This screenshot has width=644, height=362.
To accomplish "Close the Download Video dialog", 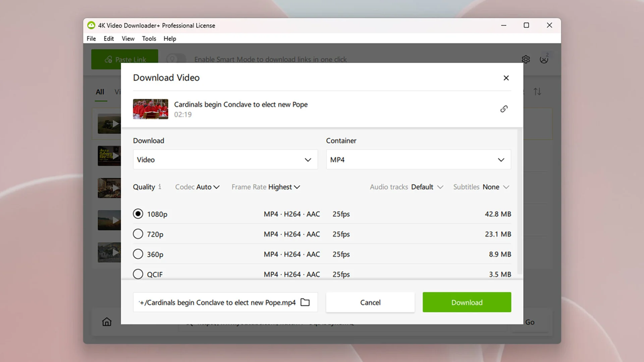I will click(x=506, y=78).
